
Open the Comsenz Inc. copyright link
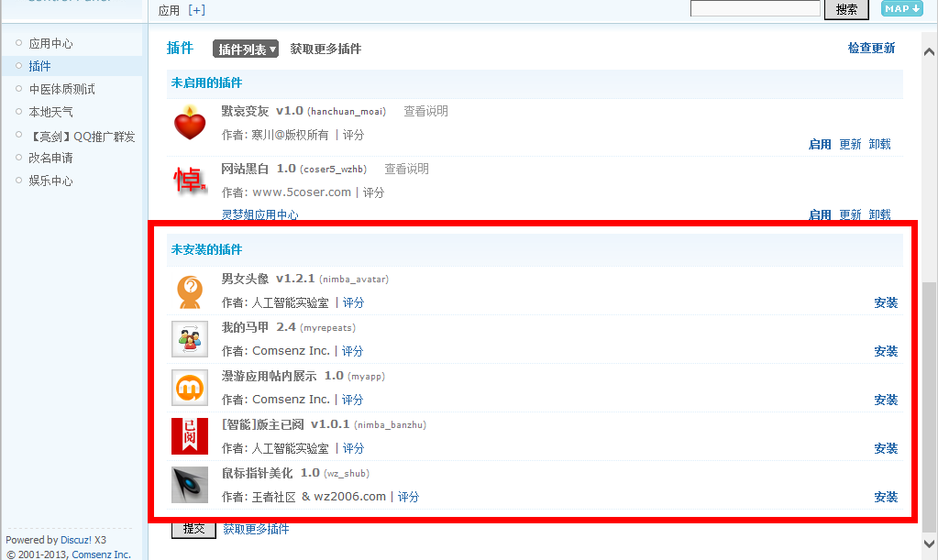pos(101,554)
